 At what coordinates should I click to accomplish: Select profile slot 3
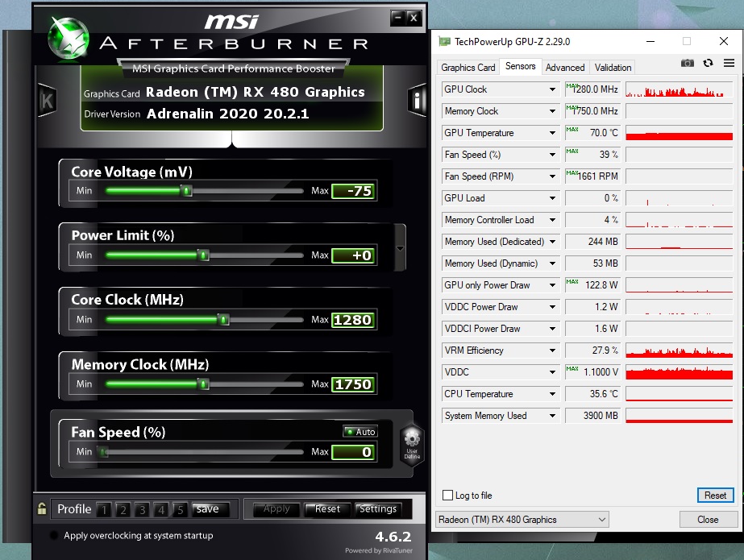pos(142,510)
